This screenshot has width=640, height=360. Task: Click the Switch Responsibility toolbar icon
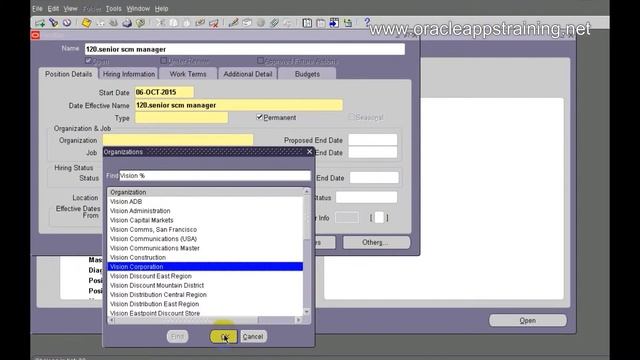(113, 23)
